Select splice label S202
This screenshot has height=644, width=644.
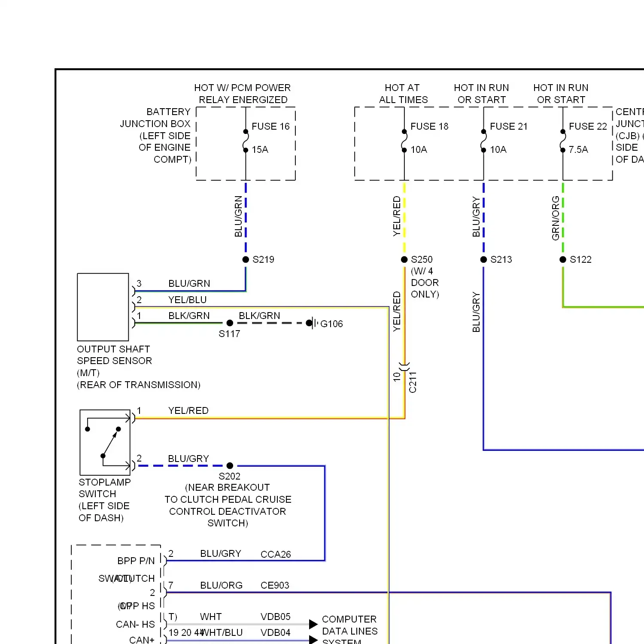click(x=229, y=476)
